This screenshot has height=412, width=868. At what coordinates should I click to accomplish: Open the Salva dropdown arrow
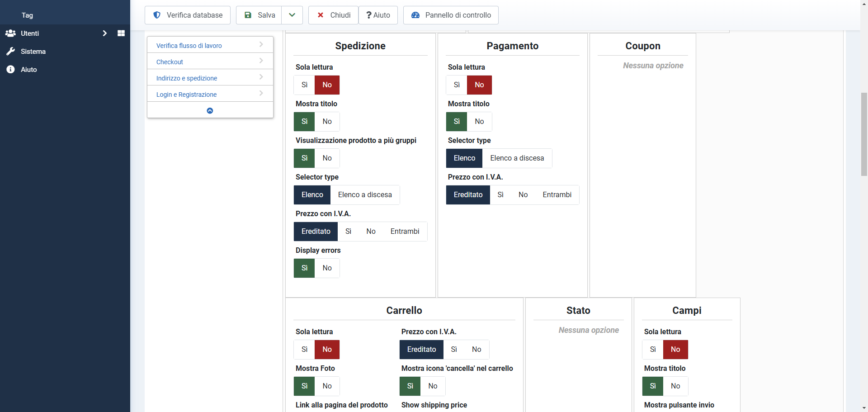pyautogui.click(x=292, y=15)
